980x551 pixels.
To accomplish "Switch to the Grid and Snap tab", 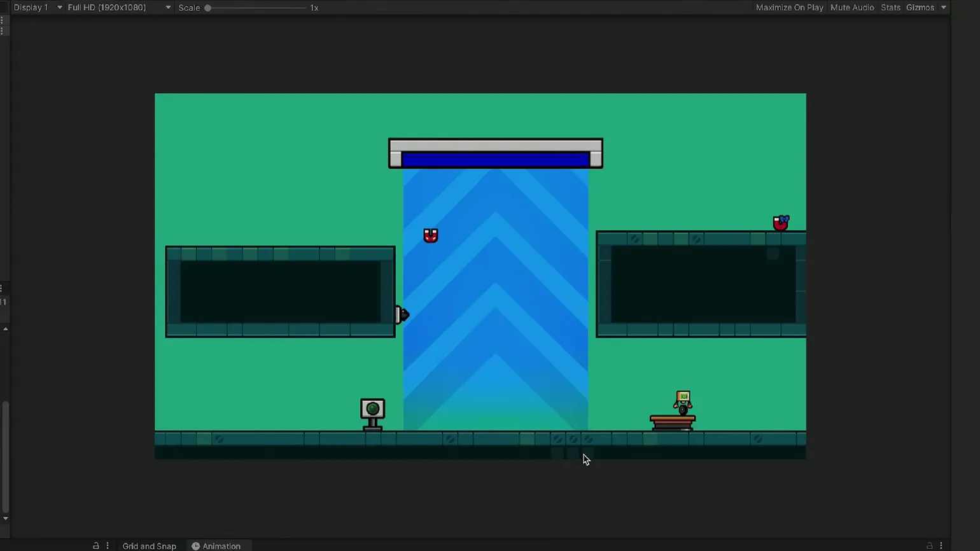I will click(149, 546).
